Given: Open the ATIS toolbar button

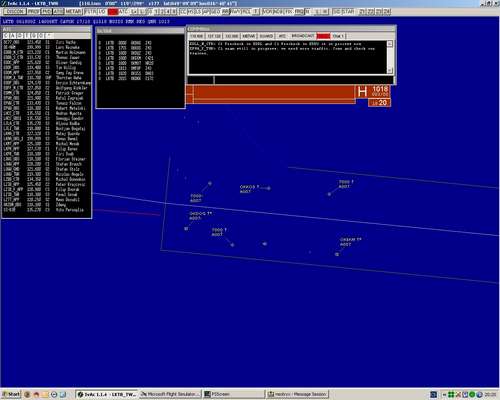Looking at the screenshot, I should click(58, 12).
